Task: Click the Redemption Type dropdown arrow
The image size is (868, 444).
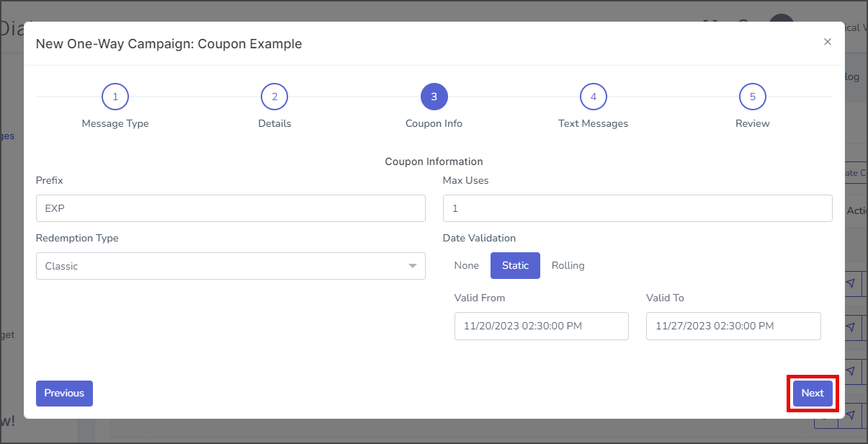Action: tap(413, 266)
